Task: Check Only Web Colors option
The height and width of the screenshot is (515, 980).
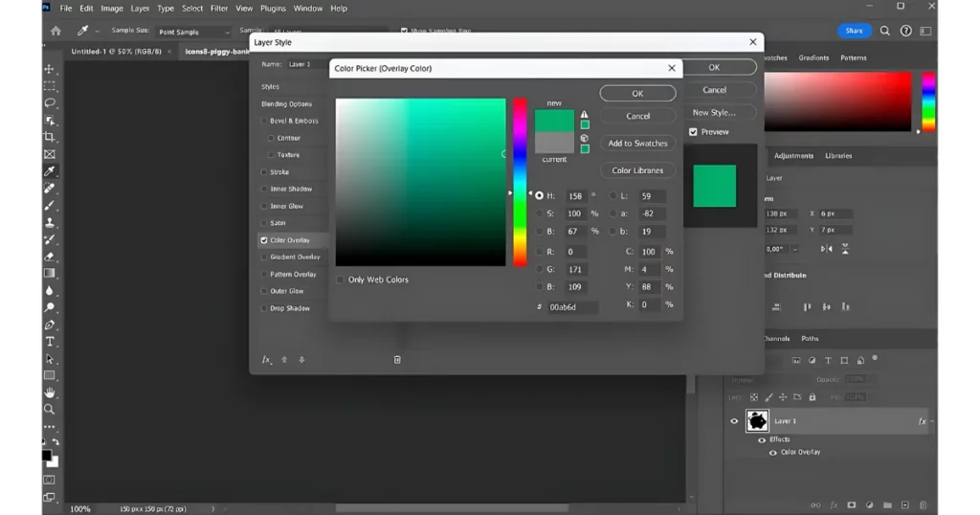Action: point(341,280)
